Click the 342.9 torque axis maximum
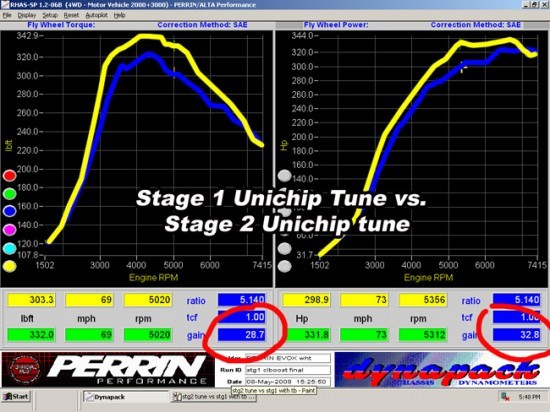Viewport: 550px width, 412px height. tap(27, 35)
